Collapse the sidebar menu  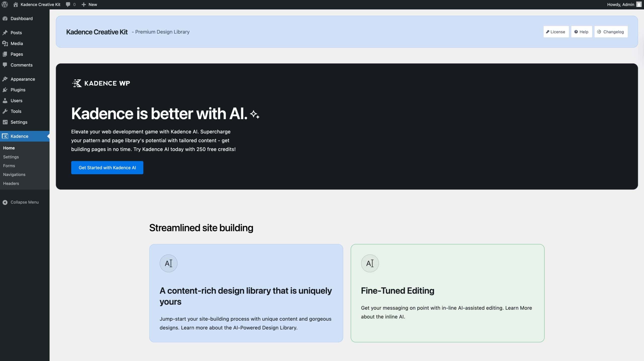click(x=24, y=202)
